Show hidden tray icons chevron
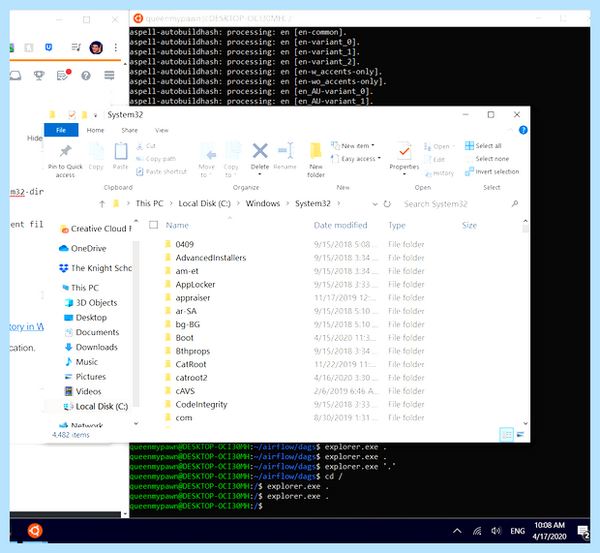 (457, 531)
